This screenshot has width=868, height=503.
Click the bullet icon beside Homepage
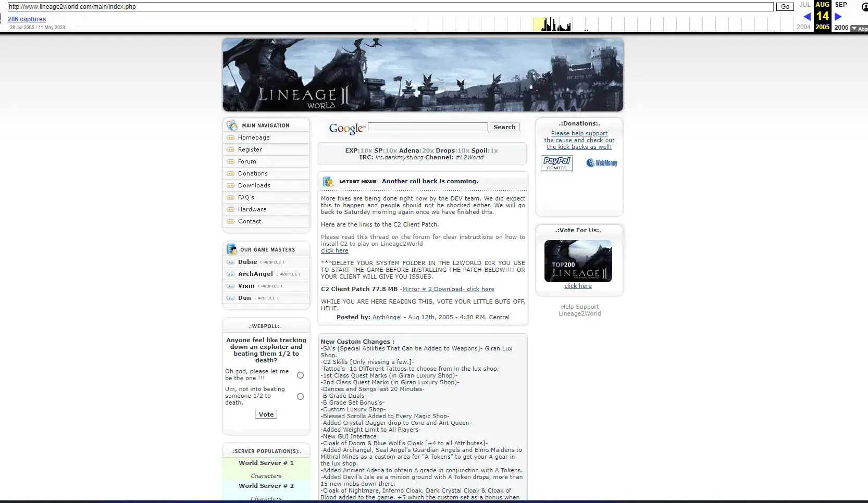click(231, 138)
